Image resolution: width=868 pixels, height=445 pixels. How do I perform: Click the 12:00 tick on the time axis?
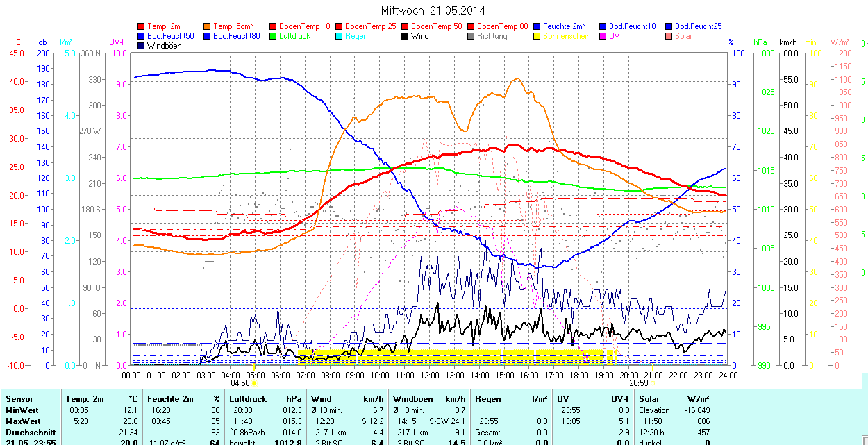(429, 375)
